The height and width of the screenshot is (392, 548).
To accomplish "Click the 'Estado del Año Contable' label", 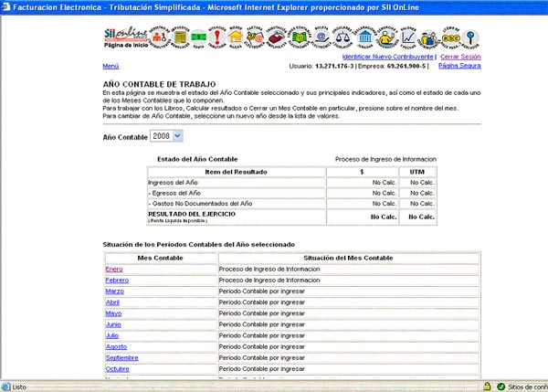I will pyautogui.click(x=197, y=159).
